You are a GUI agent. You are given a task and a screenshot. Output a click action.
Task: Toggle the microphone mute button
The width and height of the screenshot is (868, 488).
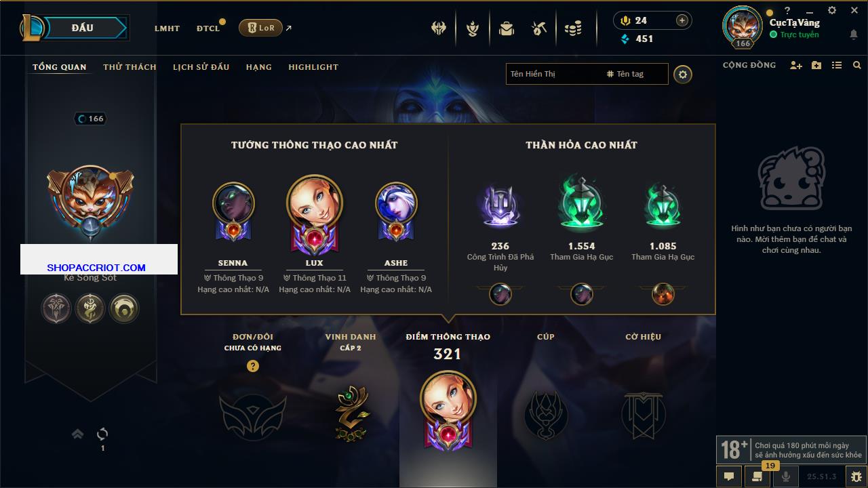point(786,476)
